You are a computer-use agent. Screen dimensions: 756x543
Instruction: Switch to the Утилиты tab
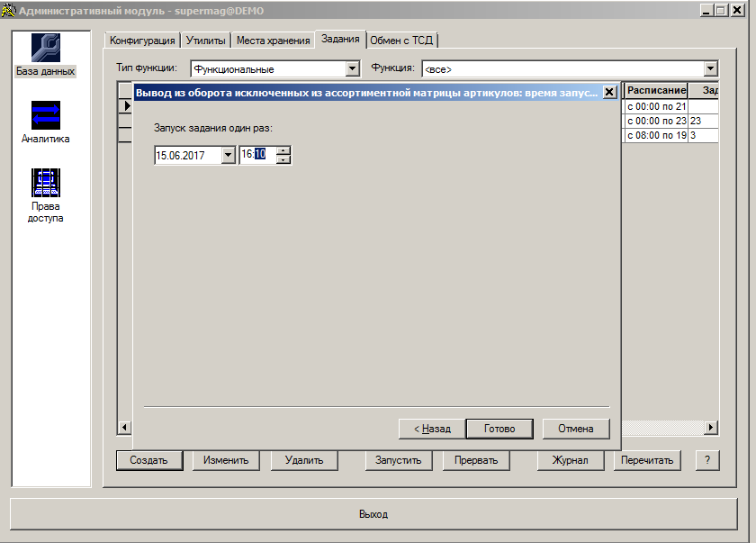click(206, 41)
